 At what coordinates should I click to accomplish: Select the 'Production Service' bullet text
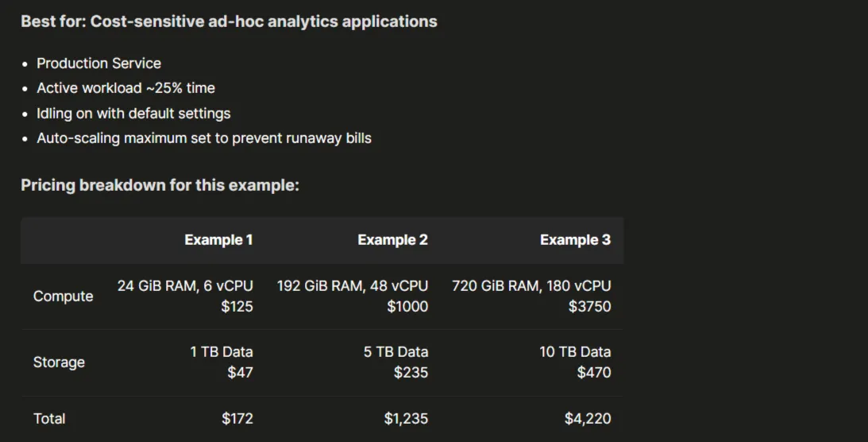coord(98,63)
